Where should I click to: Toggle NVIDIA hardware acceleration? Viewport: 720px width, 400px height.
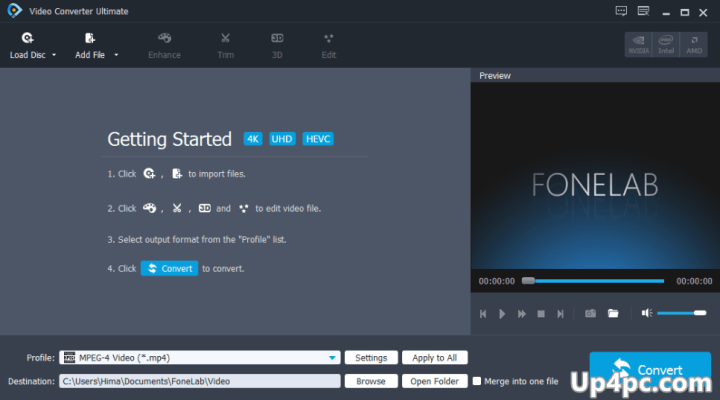[x=638, y=45]
